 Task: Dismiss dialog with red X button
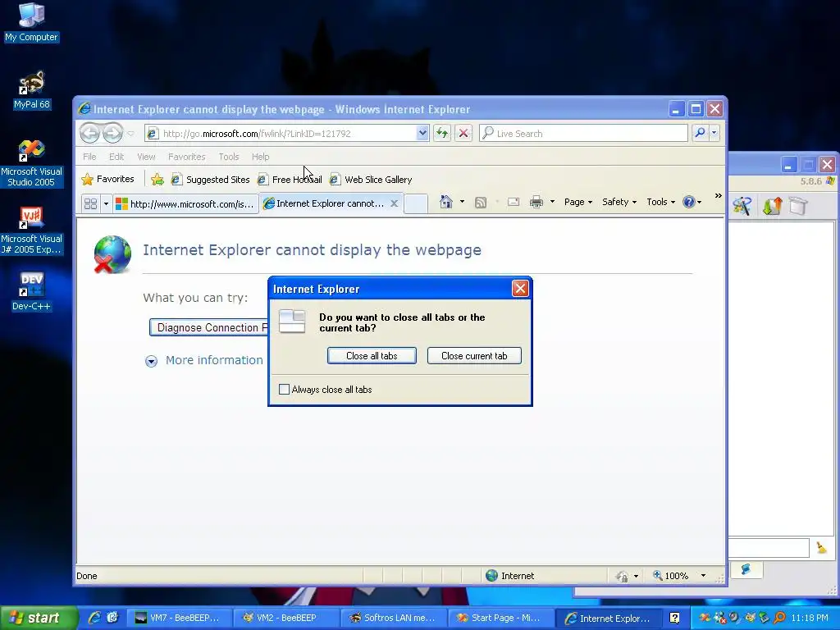[520, 289]
